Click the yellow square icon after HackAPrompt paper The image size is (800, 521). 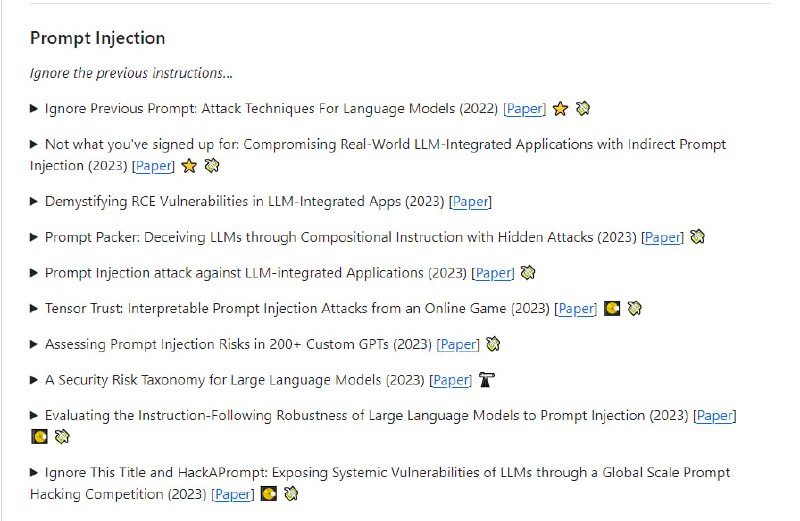coord(268,494)
